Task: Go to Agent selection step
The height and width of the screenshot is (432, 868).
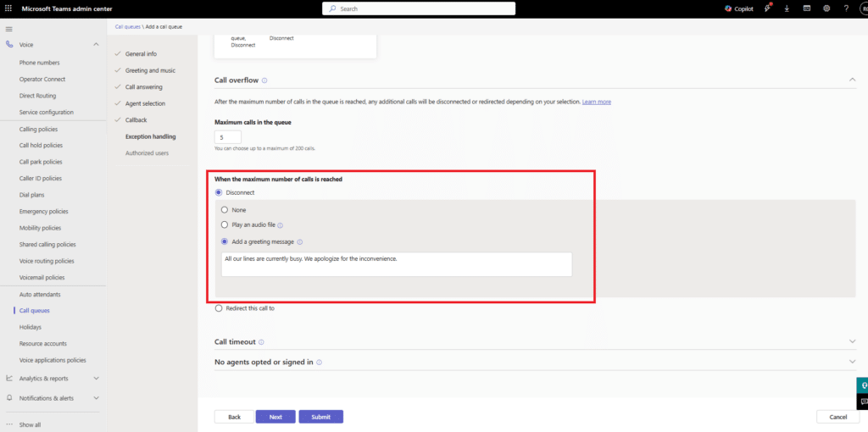Action: point(145,103)
